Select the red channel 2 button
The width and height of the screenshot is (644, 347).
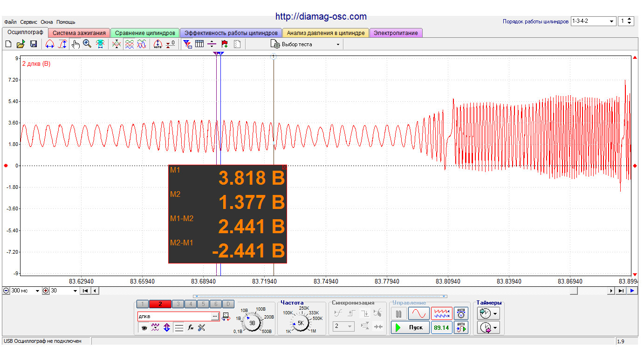(x=160, y=304)
